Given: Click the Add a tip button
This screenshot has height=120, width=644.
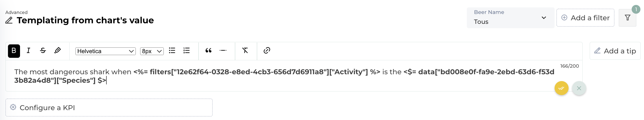Looking at the screenshot, I should (x=615, y=51).
